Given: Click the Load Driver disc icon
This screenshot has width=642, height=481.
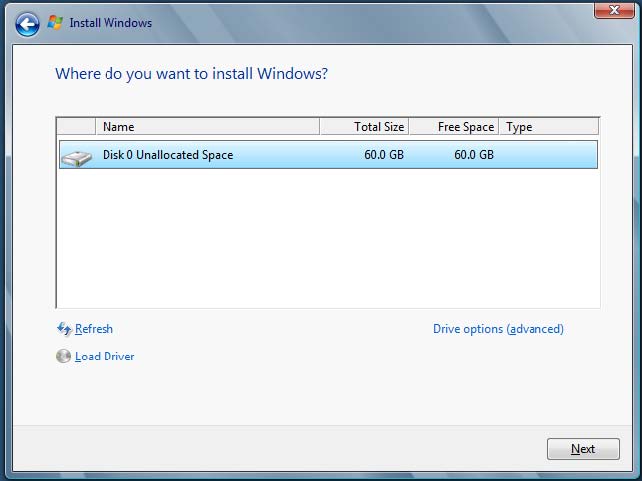Looking at the screenshot, I should pyautogui.click(x=64, y=357).
